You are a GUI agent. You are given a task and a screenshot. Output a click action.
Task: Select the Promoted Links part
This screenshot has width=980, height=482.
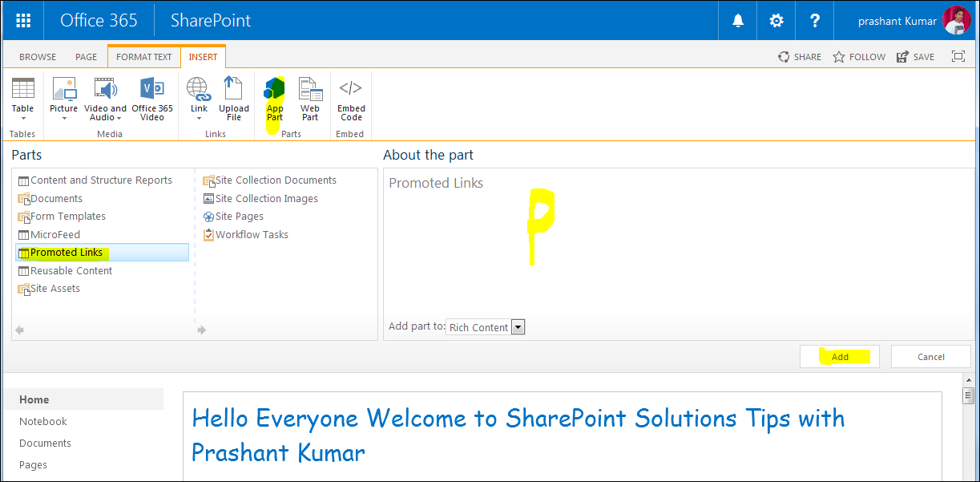tap(102, 253)
